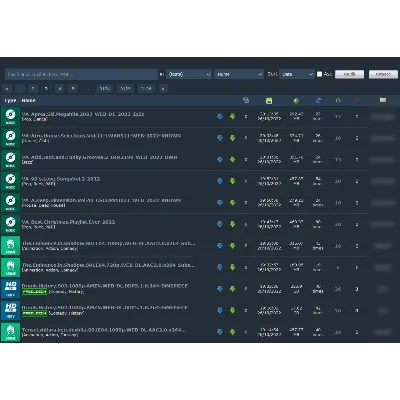Viewport: 400px width, 400px height.
Task: Open VA.Best.Christmas.Playlist.Ever-2022 torrent title
Action: (68, 222)
